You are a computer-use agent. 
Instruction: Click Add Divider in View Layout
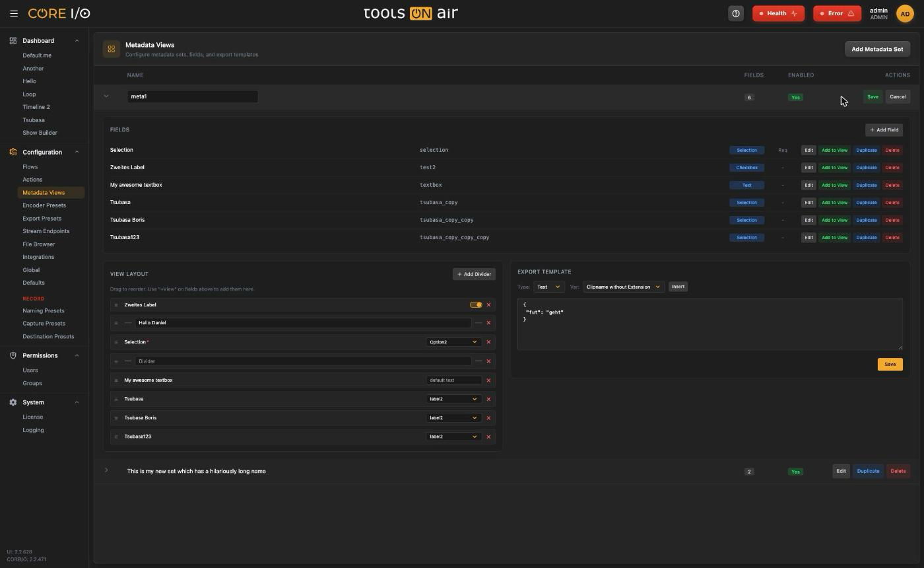[x=474, y=274]
